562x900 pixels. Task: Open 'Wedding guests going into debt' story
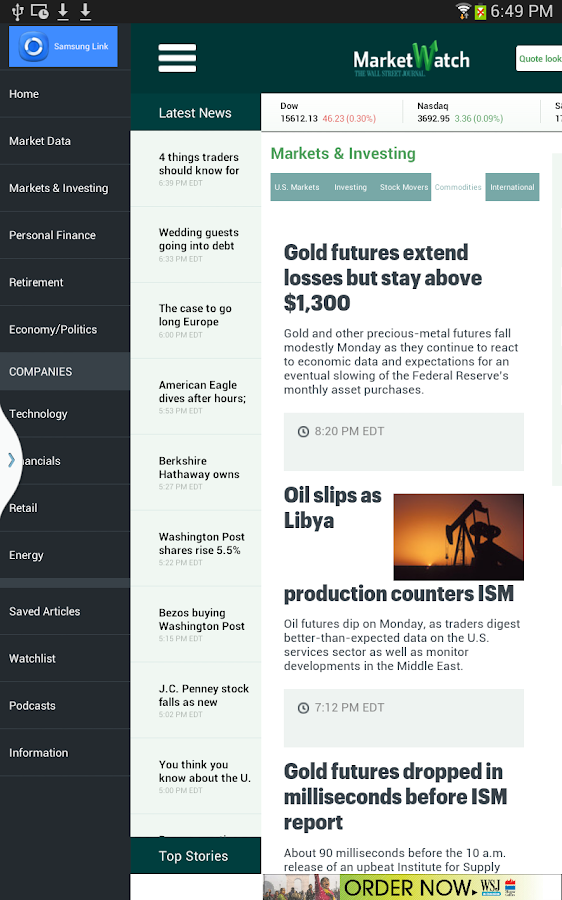click(196, 245)
